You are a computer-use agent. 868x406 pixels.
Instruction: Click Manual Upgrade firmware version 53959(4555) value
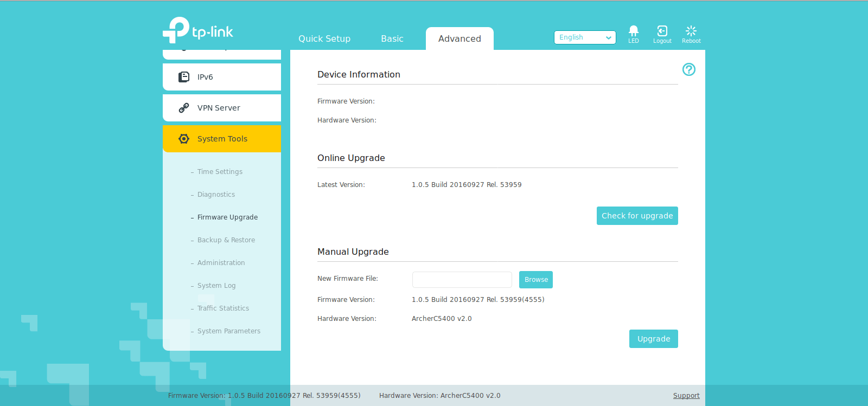tap(478, 300)
